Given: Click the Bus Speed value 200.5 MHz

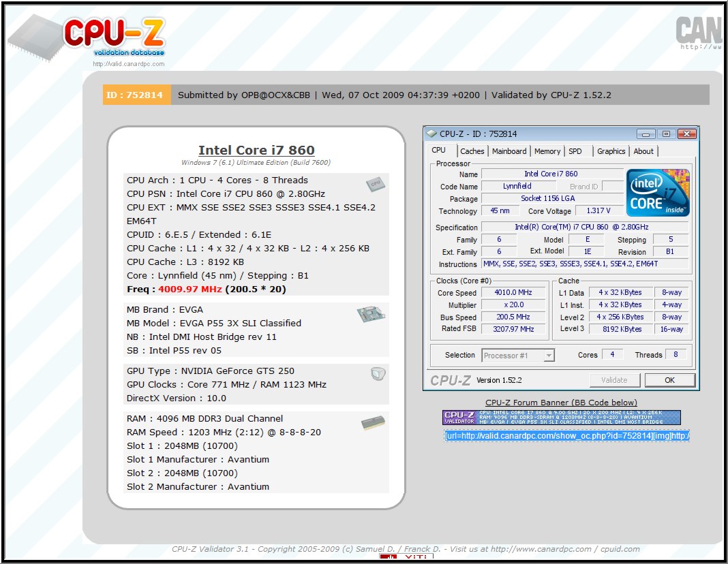Looking at the screenshot, I should coord(513,317).
